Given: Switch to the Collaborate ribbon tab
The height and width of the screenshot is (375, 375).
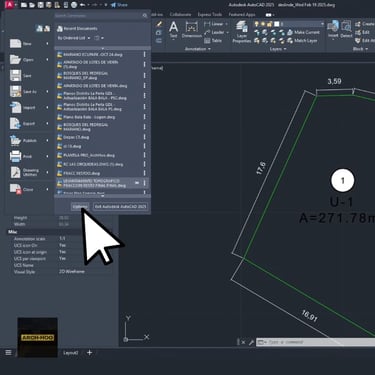Looking at the screenshot, I should point(180,14).
